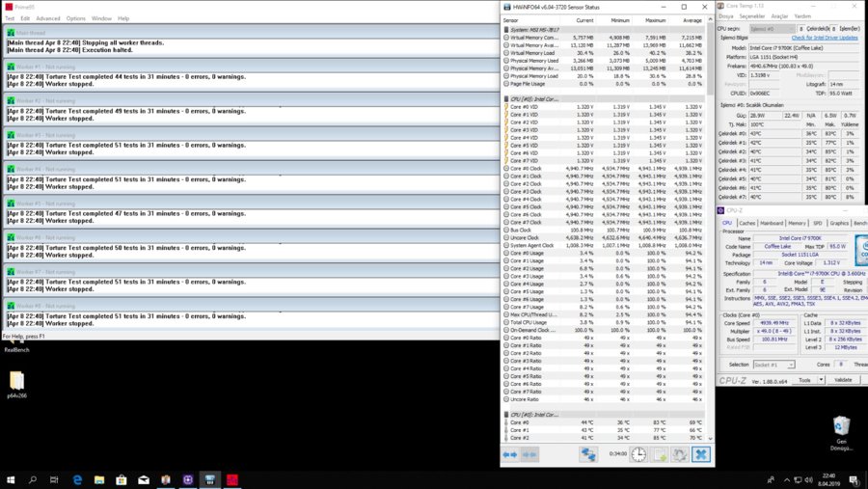Viewport: 868px width, 489px height.
Task: Open p64v266 folder on desktop
Action: [16, 384]
